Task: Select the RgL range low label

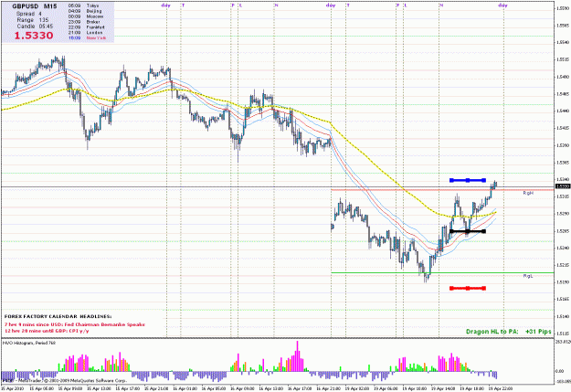Action: click(x=528, y=276)
